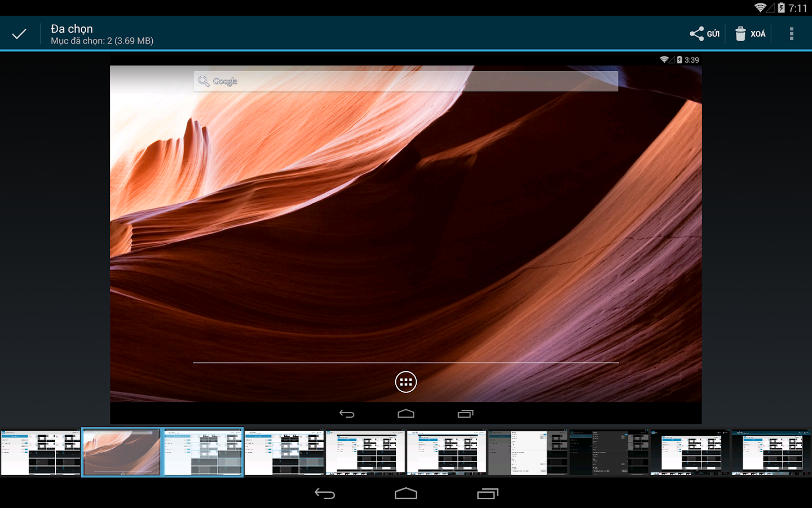Click the Wi-Fi icon in status bar
The height and width of the screenshot is (508, 812).
point(761,8)
